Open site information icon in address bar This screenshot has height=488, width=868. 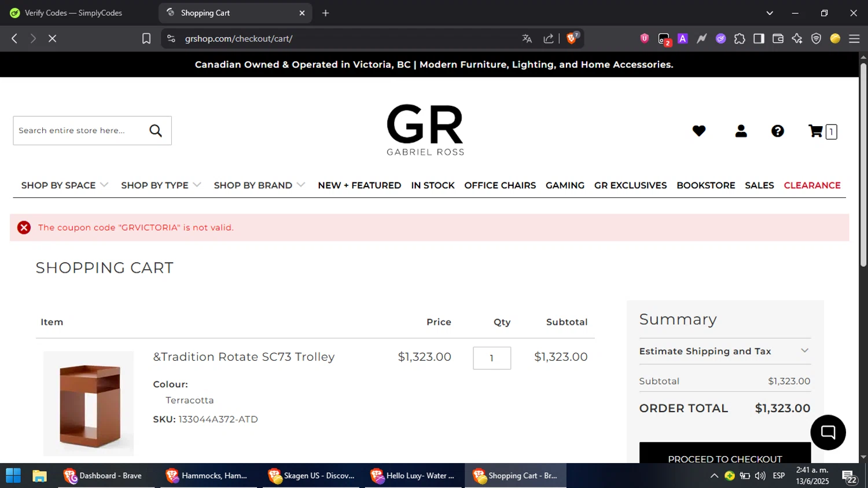(171, 39)
